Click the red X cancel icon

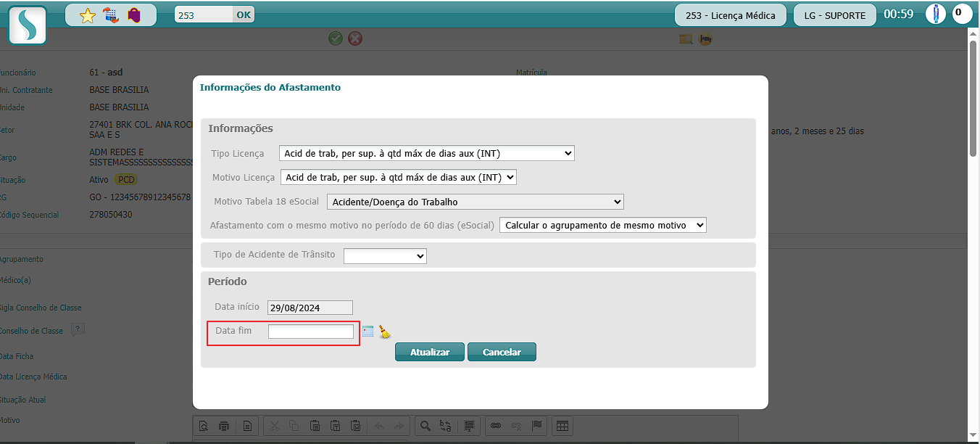(355, 38)
